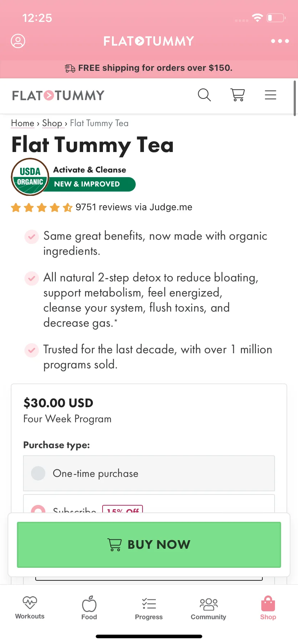The image size is (298, 644).
Task: Open the hamburger navigation menu
Action: click(270, 95)
